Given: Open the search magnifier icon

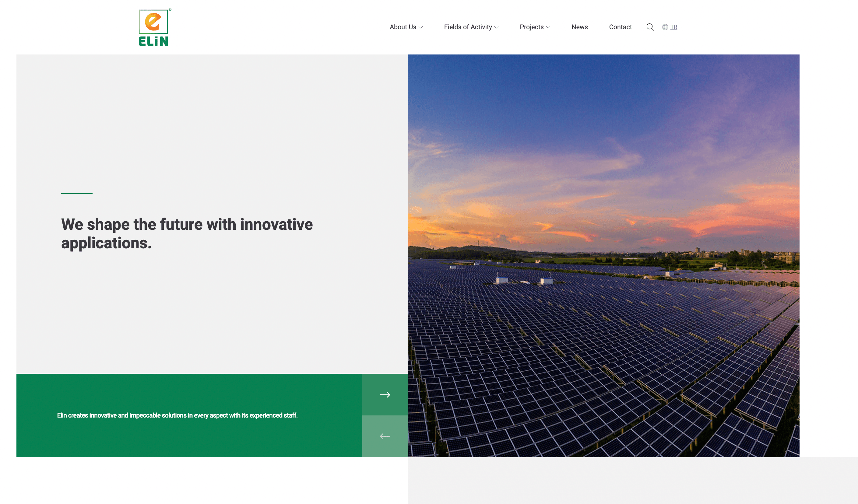Looking at the screenshot, I should click(650, 27).
